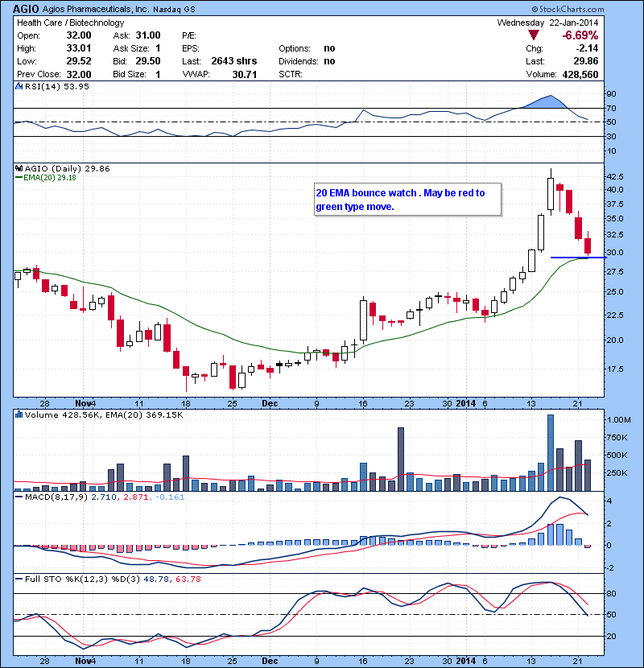Image resolution: width=644 pixels, height=668 pixels.
Task: Click the Bid price 29.50
Action: tap(148, 61)
